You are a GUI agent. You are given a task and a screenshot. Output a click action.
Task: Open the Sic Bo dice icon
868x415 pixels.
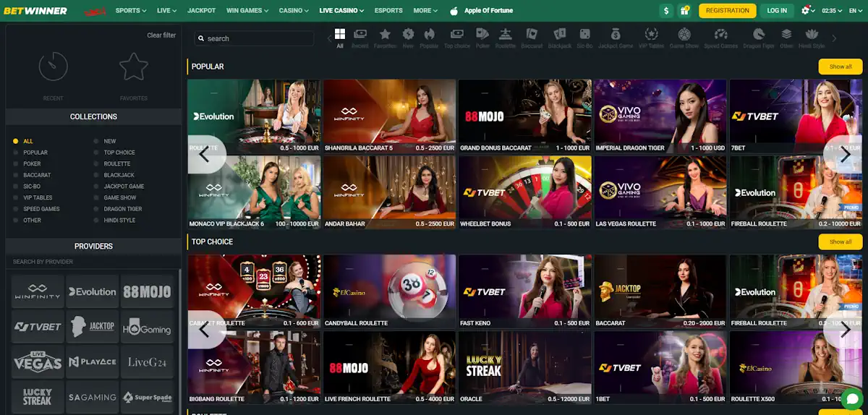(x=584, y=34)
